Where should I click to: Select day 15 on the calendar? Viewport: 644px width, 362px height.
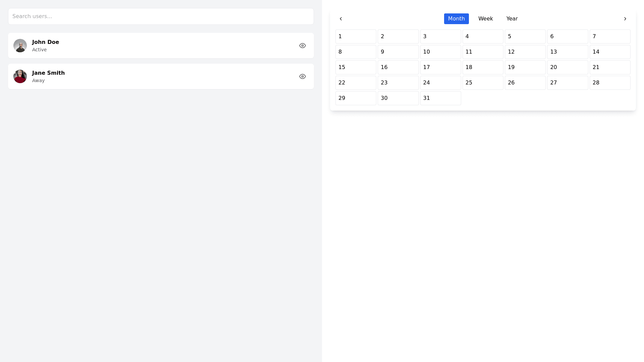coord(356,67)
